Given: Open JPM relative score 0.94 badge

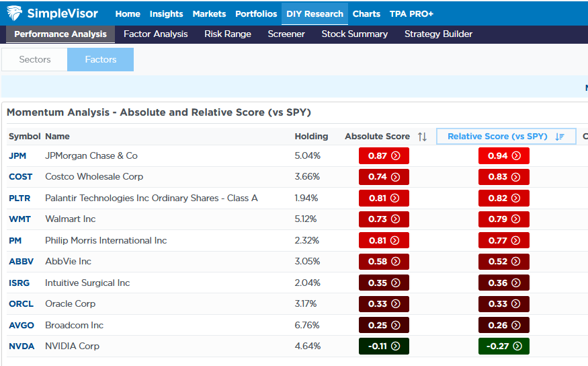Looking at the screenshot, I should click(x=503, y=156).
